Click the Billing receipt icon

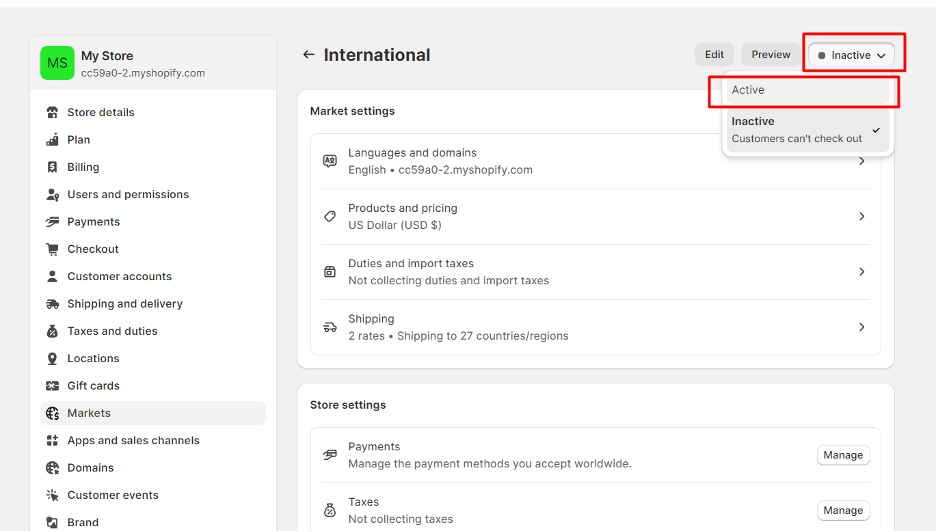(53, 167)
